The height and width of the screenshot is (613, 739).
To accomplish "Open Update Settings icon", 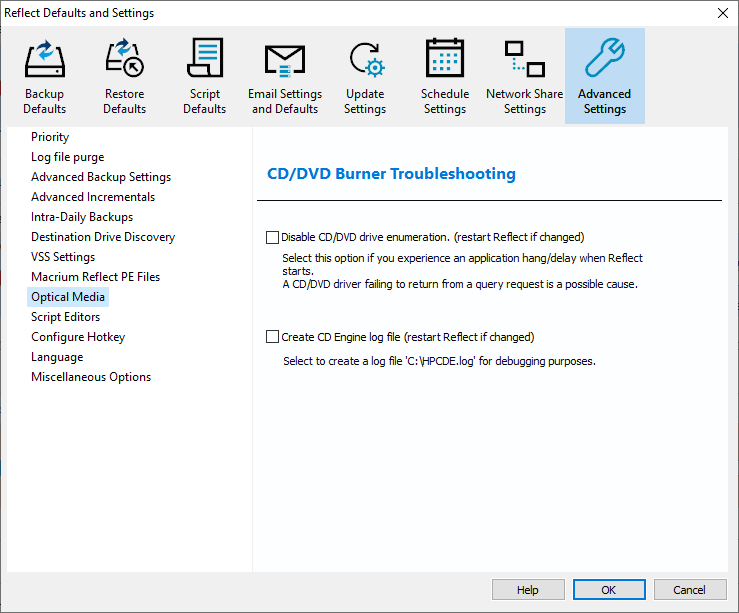I will pyautogui.click(x=364, y=60).
